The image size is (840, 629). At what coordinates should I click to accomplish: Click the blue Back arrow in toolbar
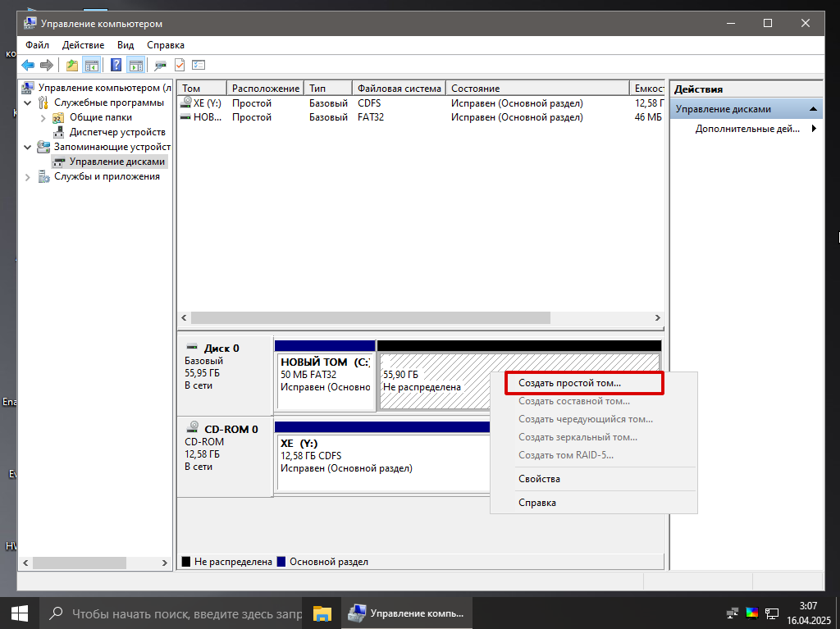(x=27, y=66)
